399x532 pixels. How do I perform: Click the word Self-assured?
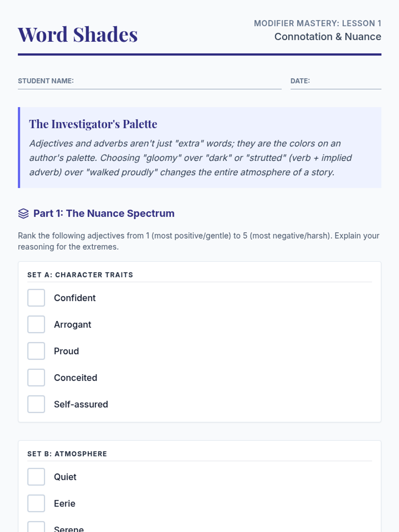81,404
